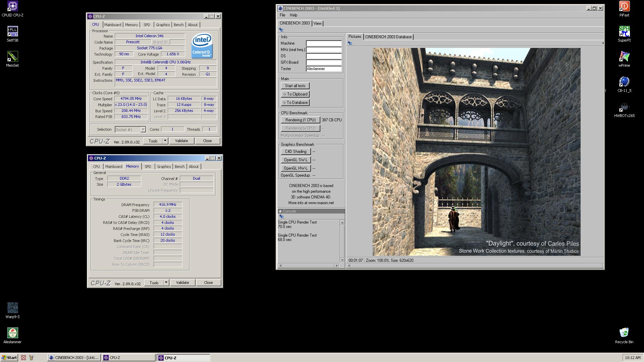Click the 10:12 AM taskbar clock
The image size is (644, 362).
pyautogui.click(x=633, y=358)
